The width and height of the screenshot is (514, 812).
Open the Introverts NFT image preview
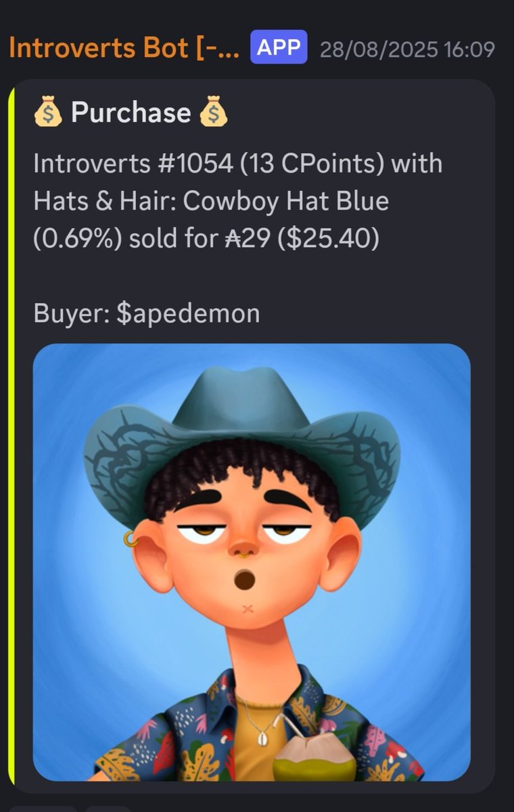(x=252, y=562)
